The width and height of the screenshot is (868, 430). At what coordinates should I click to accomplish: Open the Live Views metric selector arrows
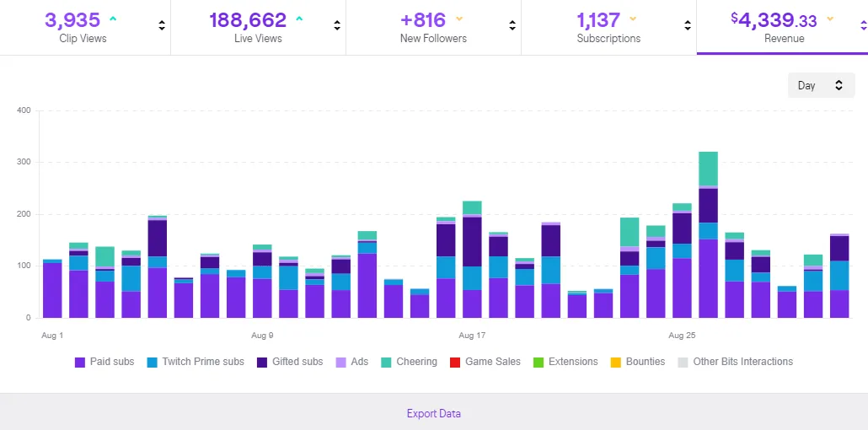click(337, 25)
